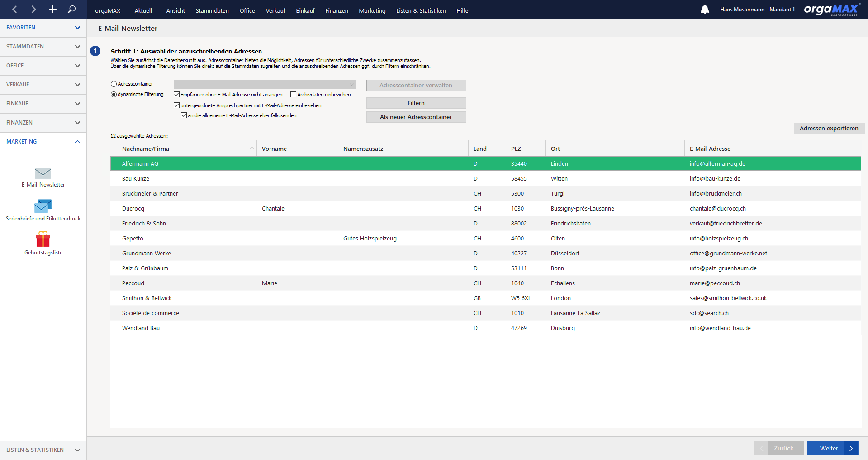This screenshot has width=868, height=460.
Task: Expand the FINANZEN sidebar section
Action: coord(43,123)
